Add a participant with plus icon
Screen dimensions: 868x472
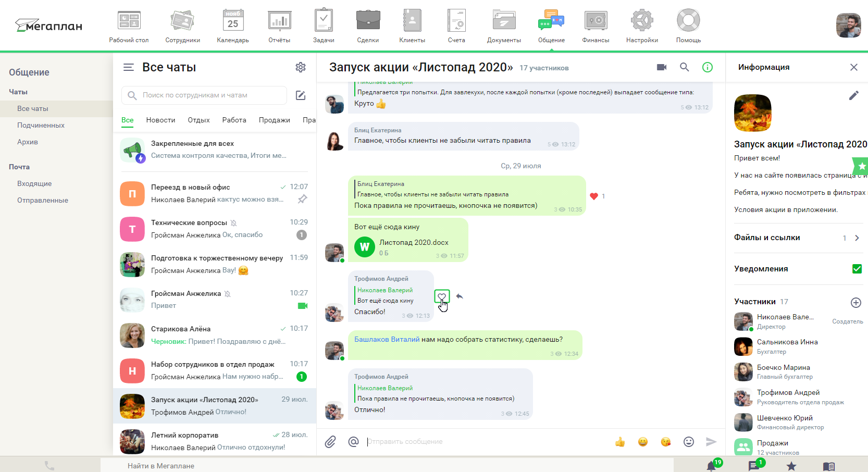click(x=856, y=303)
